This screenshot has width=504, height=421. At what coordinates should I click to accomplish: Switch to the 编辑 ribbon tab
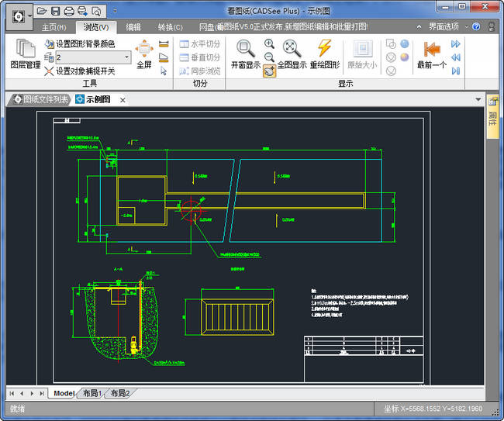pyautogui.click(x=133, y=27)
